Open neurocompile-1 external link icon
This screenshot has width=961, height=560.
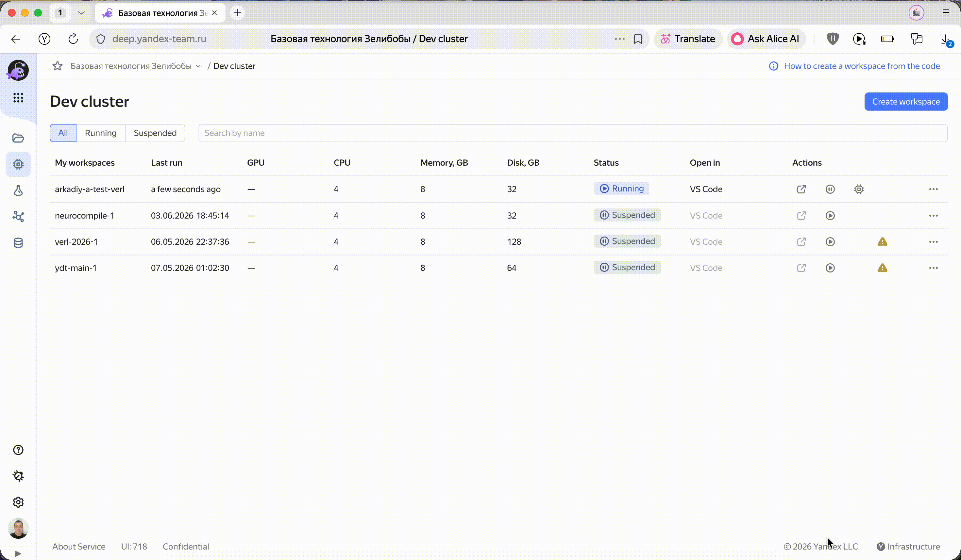(801, 216)
